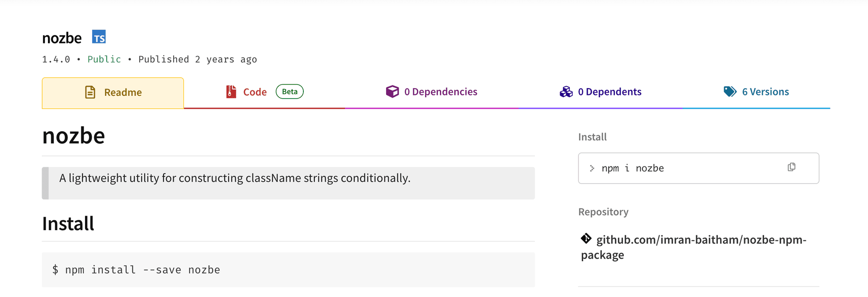Click the Beta badge next to Code
Viewport: 868px width, 297px height.
point(290,91)
